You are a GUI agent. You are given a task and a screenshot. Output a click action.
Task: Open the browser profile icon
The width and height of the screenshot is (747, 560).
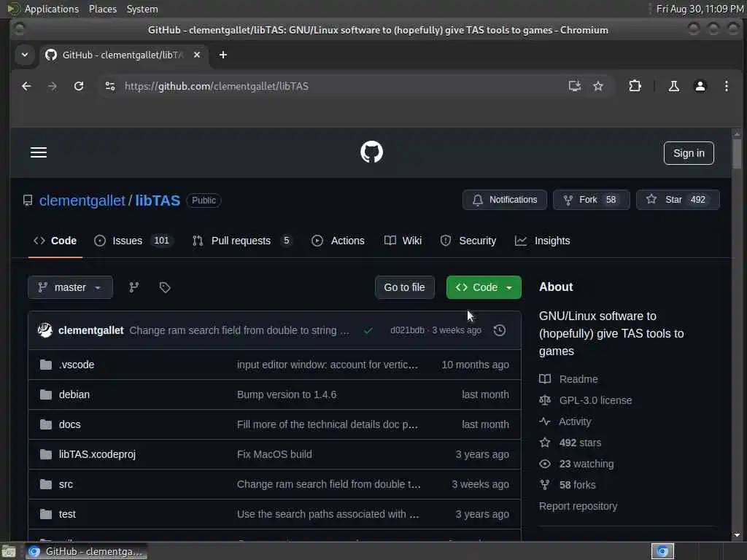click(700, 86)
